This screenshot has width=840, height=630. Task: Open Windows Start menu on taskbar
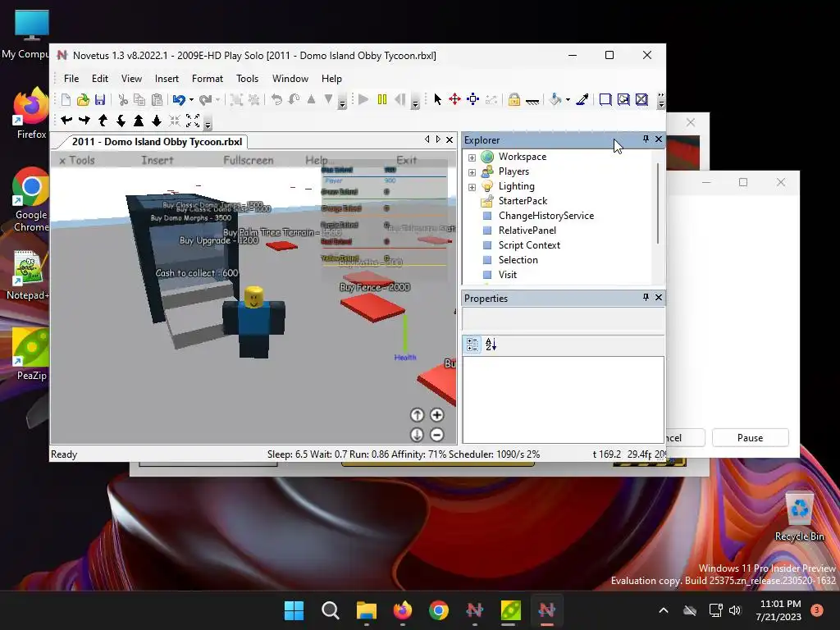point(294,610)
